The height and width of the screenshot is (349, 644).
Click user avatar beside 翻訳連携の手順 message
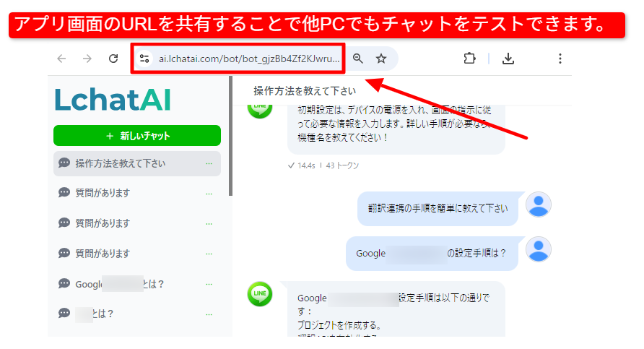pos(539,206)
